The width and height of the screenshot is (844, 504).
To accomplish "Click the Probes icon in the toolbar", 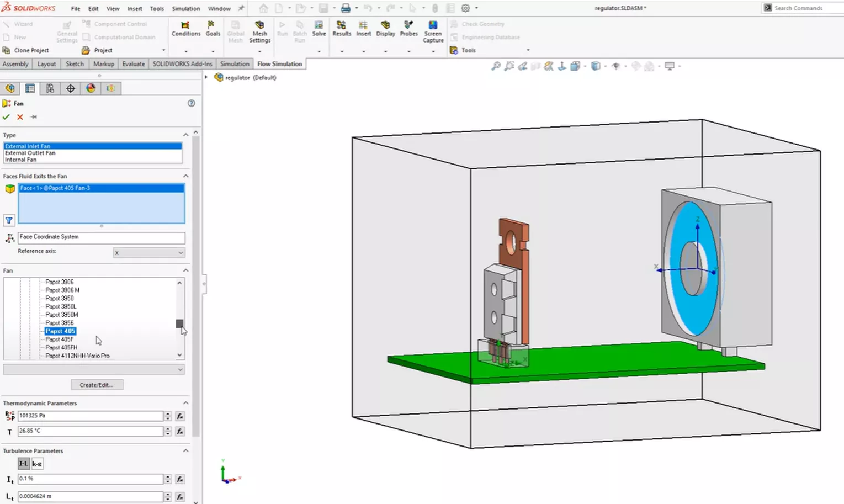I will coord(408,30).
